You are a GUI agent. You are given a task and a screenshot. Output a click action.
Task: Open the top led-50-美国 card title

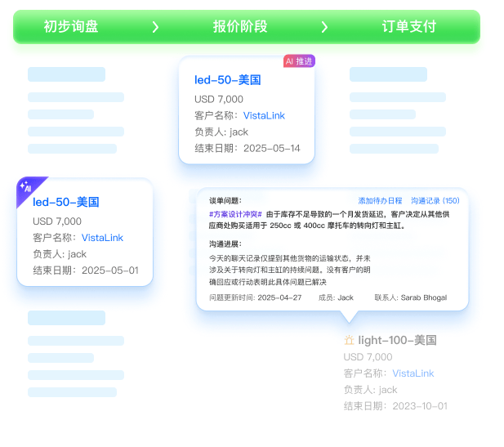pos(227,80)
